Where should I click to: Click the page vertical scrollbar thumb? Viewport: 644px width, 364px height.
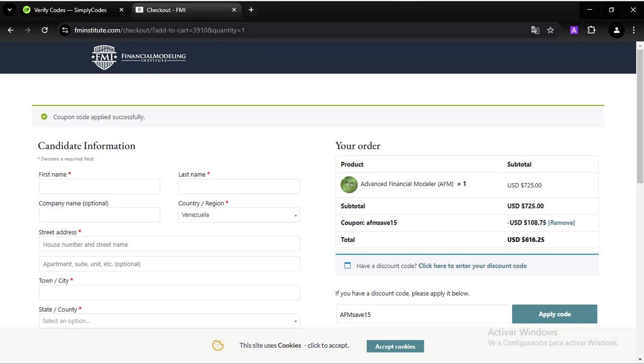point(640,116)
